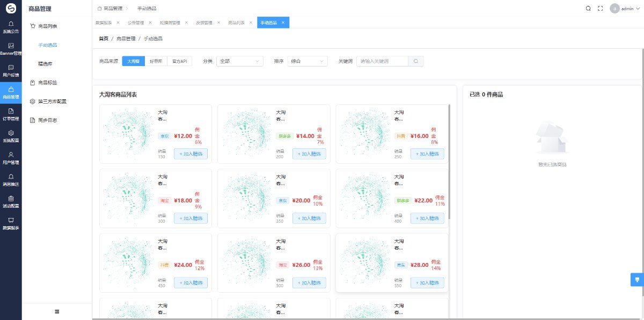Add the ¥28.00 product to 精选
644x320 pixels.
pos(427,282)
